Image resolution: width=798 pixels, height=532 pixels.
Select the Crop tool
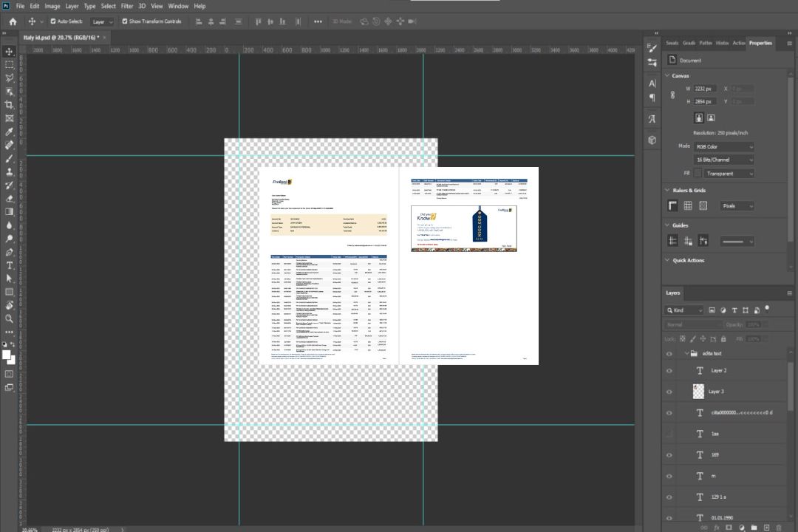pyautogui.click(x=10, y=105)
